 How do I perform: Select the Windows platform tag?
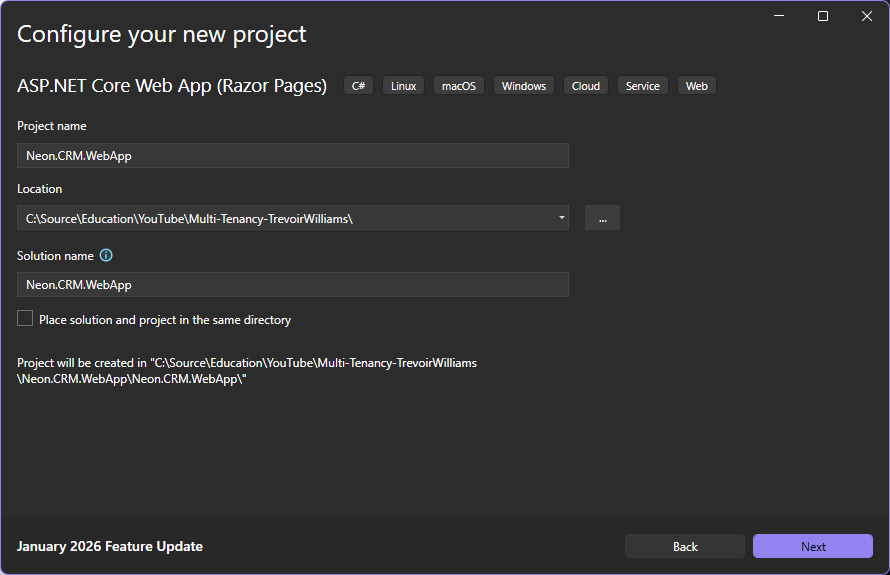[x=524, y=86]
